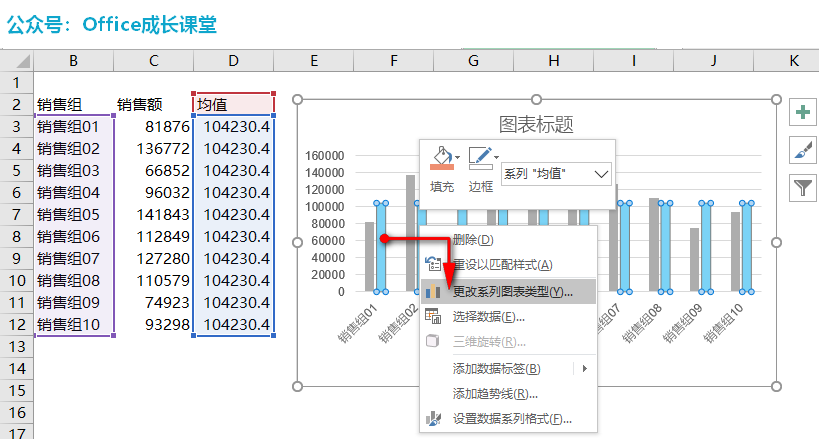Open the series "均值" selector dropdown
This screenshot has height=439, width=819.
pos(556,174)
